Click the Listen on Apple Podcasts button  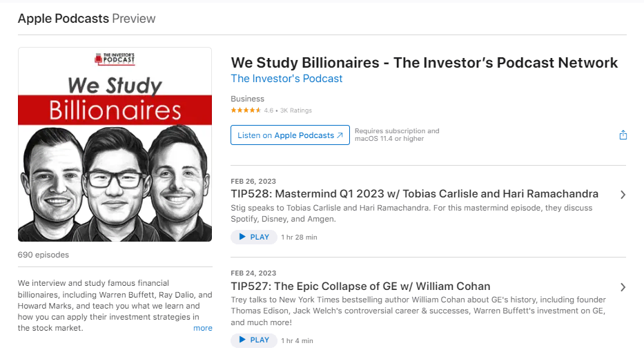tap(290, 135)
